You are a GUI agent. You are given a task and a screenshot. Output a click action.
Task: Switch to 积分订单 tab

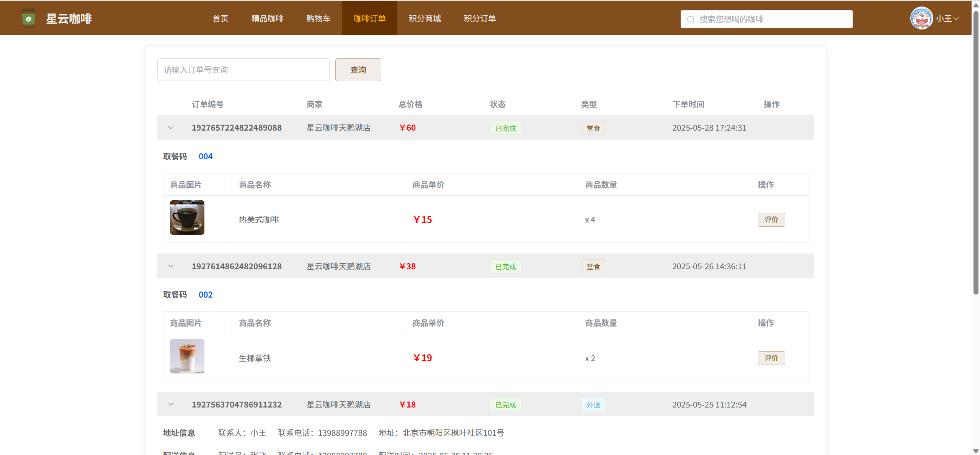480,18
